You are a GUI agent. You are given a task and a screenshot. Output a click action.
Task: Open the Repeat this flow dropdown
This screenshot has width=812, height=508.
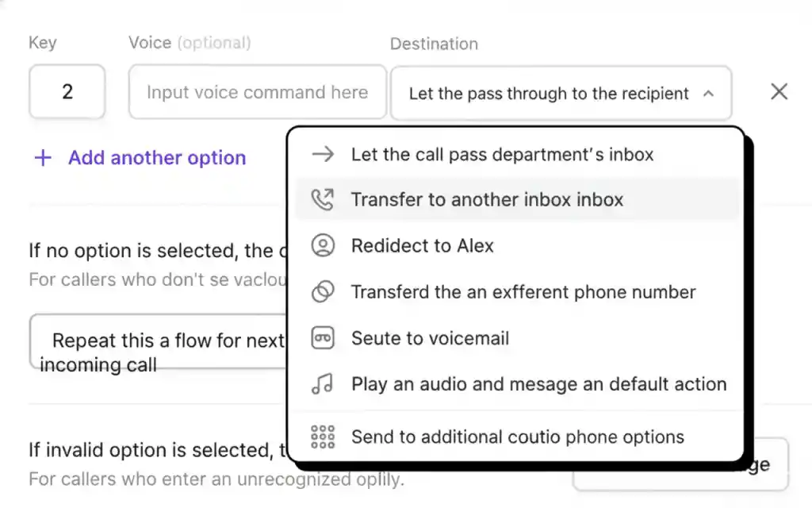click(x=158, y=341)
